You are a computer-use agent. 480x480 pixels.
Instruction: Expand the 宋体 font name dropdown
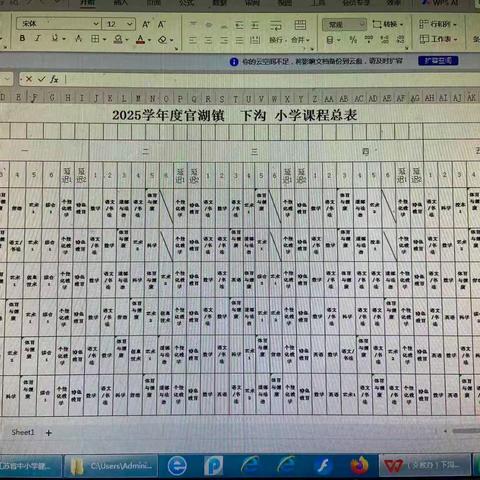point(96,24)
